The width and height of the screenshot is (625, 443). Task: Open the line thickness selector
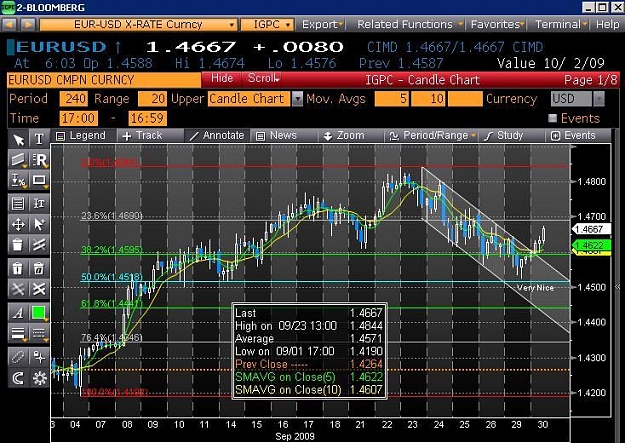(18, 333)
